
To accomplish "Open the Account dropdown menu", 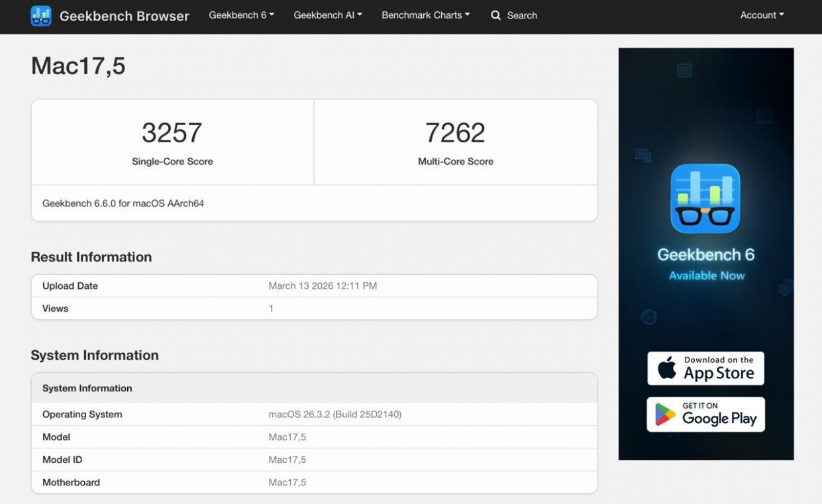I will point(762,15).
